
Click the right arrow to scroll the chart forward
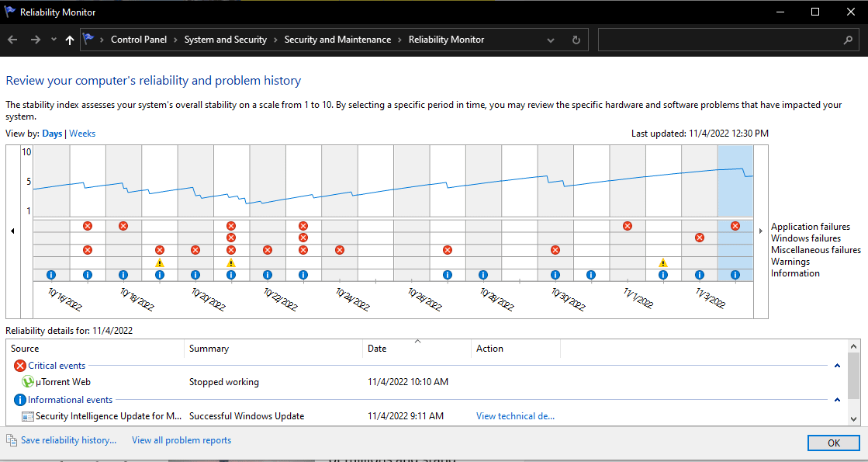coord(760,231)
